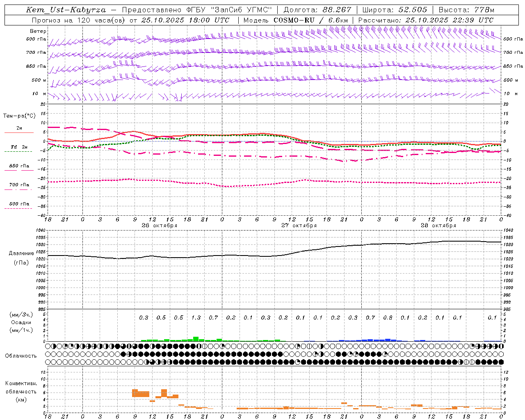Select the '850 гПа' temperature legend entry

[19, 166]
